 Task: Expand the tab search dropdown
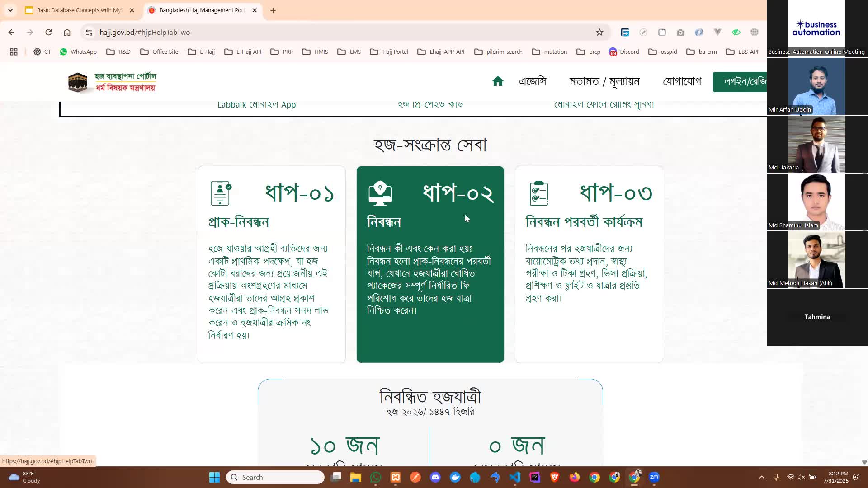[10, 10]
